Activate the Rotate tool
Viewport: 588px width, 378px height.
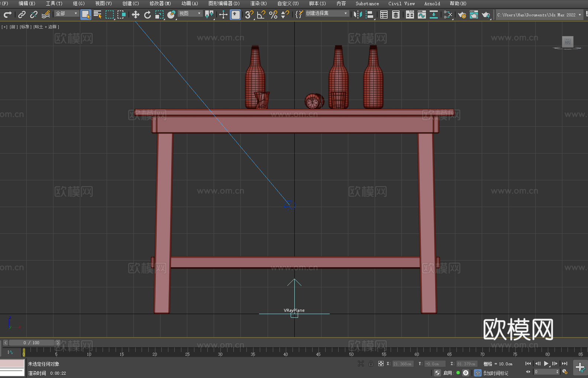[148, 14]
